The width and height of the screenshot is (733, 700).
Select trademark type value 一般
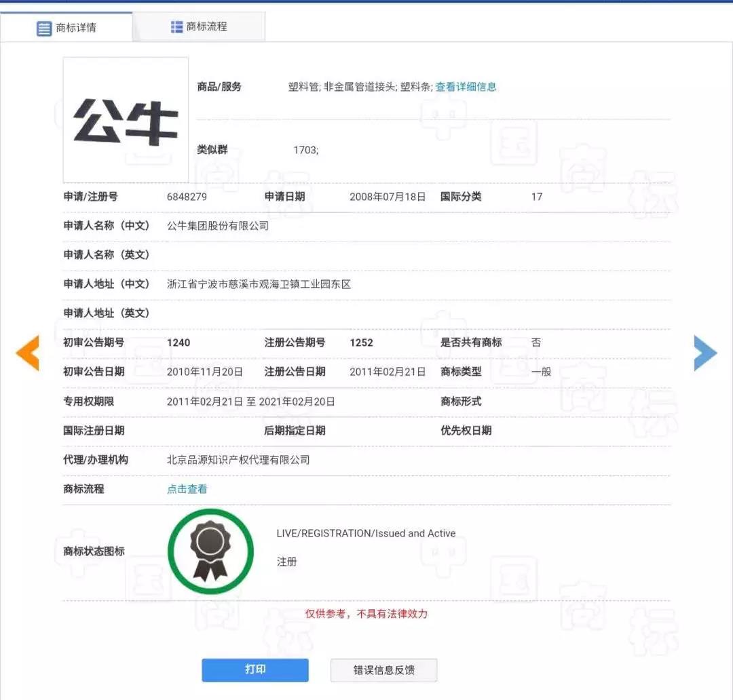pyautogui.click(x=542, y=372)
